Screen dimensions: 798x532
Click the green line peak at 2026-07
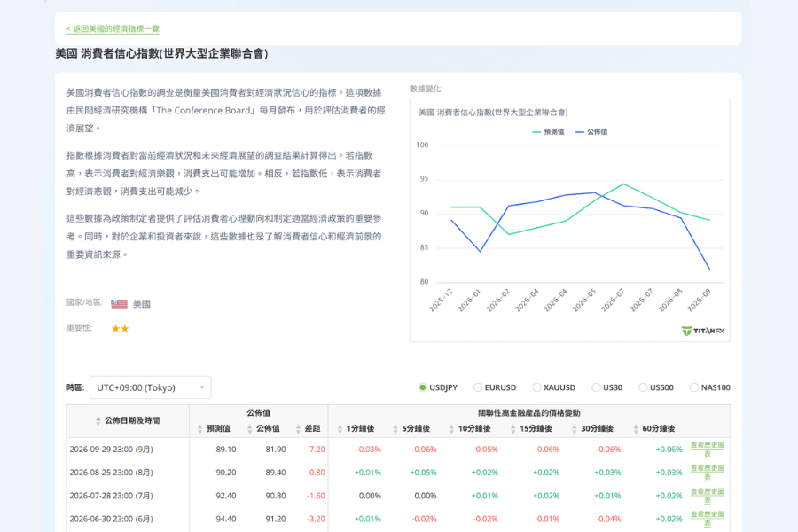(x=623, y=184)
